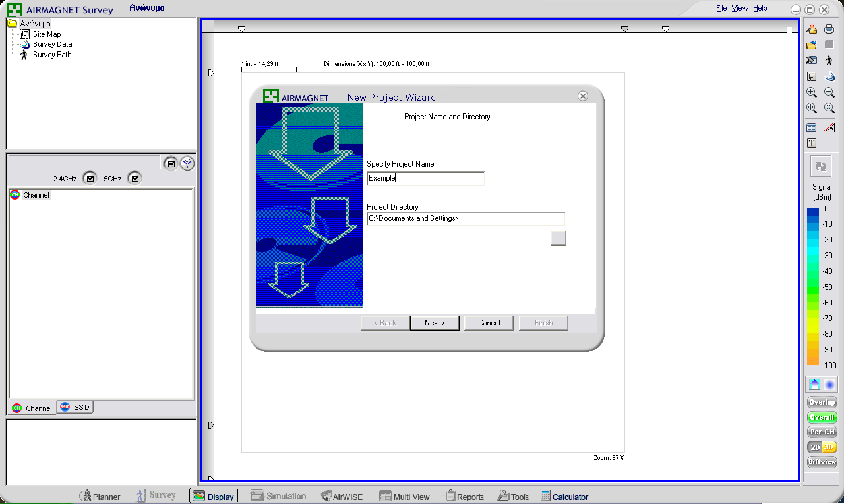The height and width of the screenshot is (504, 844).
Task: Click the Ανώνυμο root folder node
Action: (x=35, y=24)
